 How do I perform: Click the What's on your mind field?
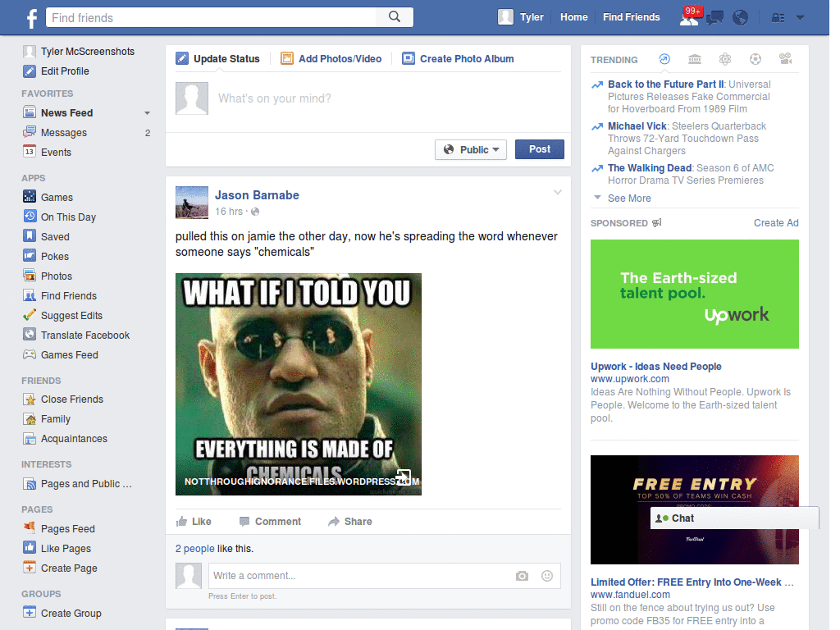[274, 98]
